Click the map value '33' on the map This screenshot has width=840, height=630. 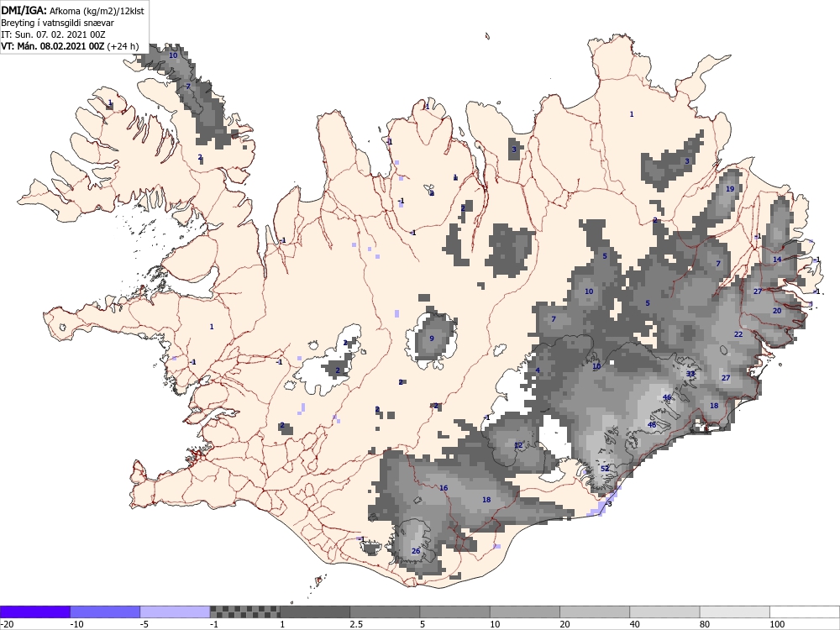[690, 374]
